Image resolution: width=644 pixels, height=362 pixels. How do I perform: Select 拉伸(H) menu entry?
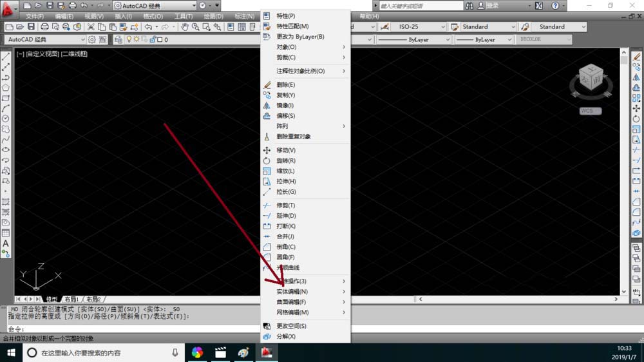coord(305,181)
